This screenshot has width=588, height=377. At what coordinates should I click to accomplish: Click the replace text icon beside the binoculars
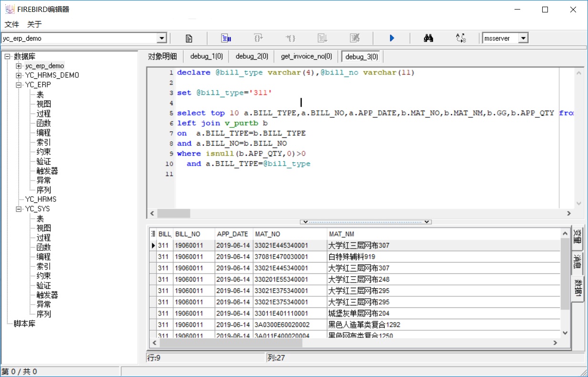461,38
